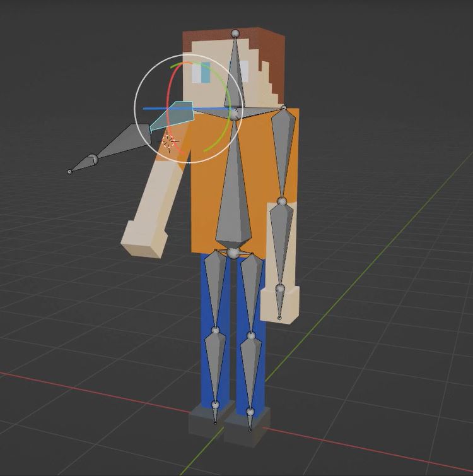This screenshot has height=476, width=473.
Task: Click the pelvis joint sphere above legs
Action: click(x=233, y=253)
